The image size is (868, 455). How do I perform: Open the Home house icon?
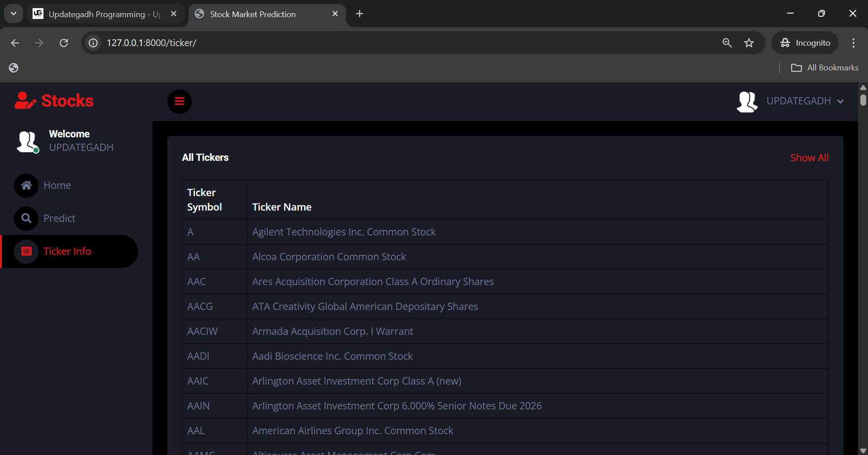click(x=26, y=185)
